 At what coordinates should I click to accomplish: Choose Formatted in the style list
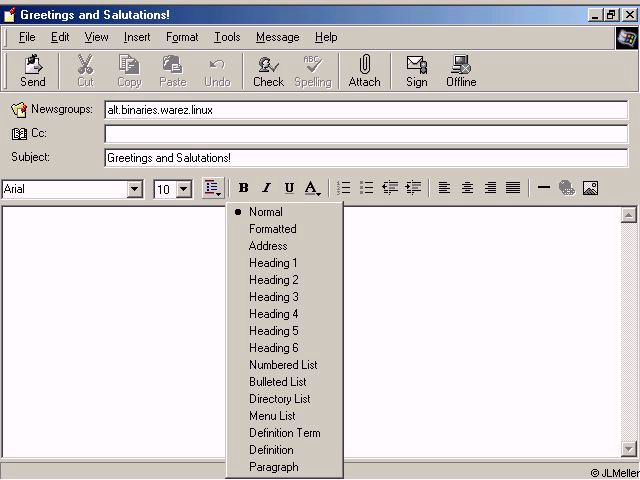(x=284, y=229)
